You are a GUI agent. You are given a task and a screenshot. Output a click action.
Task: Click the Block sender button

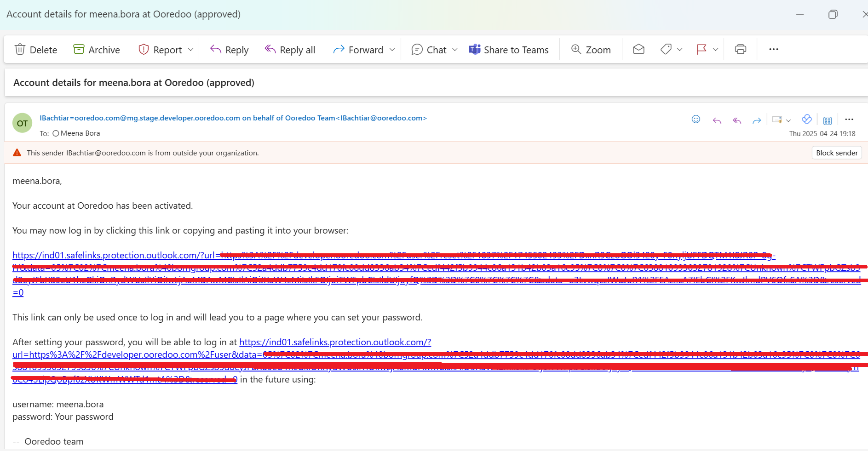click(x=836, y=152)
